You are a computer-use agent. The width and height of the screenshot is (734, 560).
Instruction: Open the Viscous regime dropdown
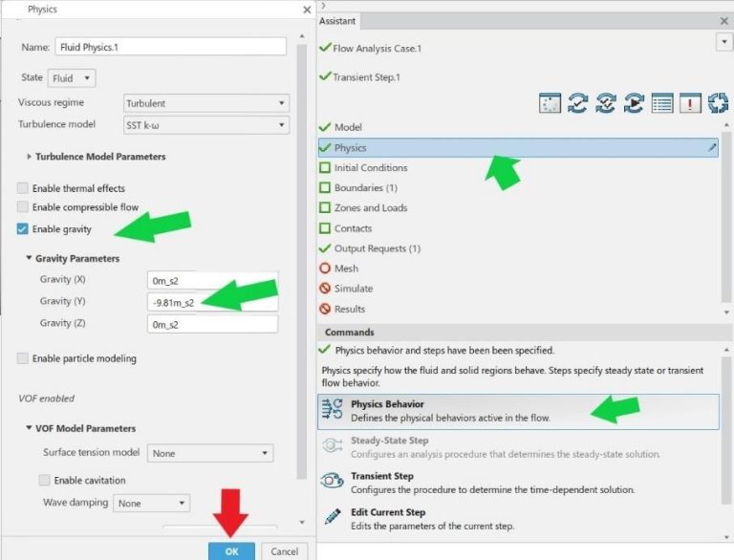pos(206,103)
